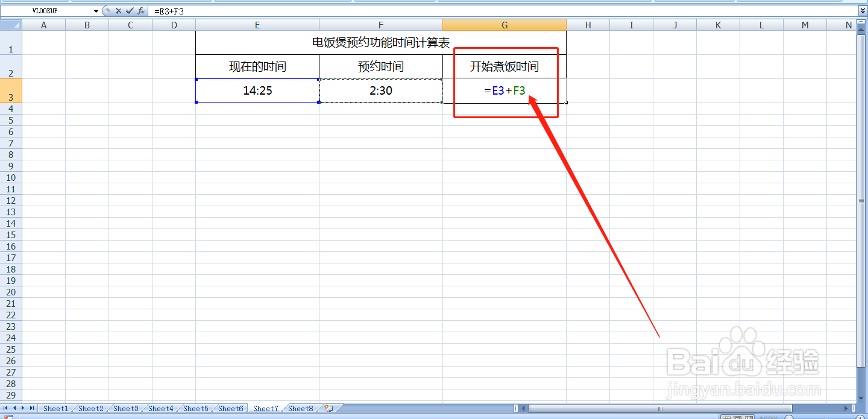
Task: Select header cell 开始煮饭时间
Action: click(505, 66)
